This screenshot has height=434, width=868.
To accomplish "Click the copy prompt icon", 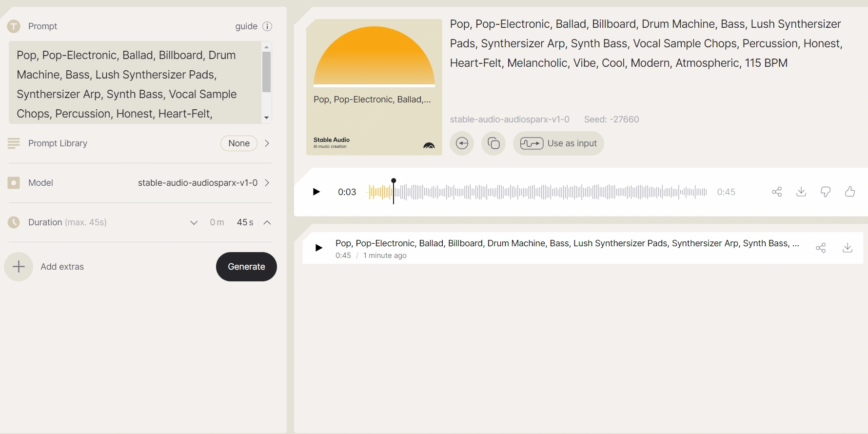I will [x=493, y=143].
